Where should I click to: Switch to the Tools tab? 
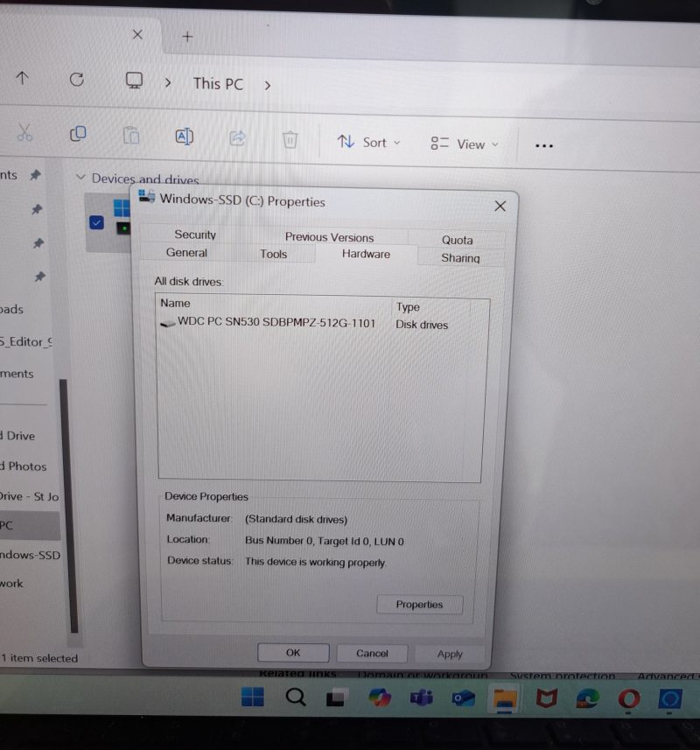[x=274, y=254]
